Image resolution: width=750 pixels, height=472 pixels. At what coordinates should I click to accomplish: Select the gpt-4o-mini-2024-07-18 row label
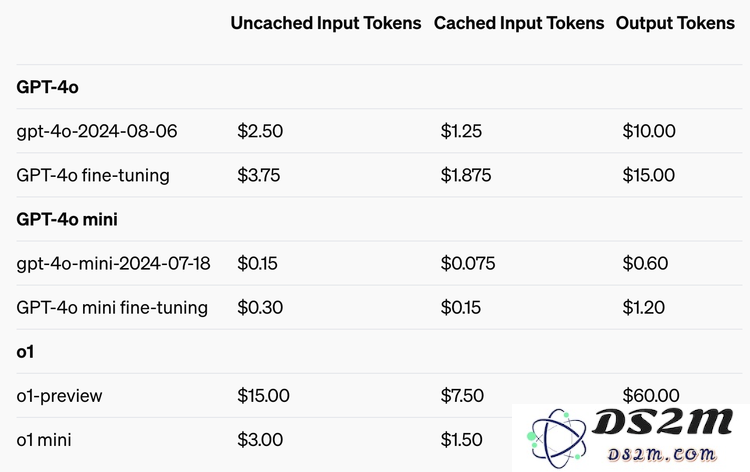pos(113,263)
